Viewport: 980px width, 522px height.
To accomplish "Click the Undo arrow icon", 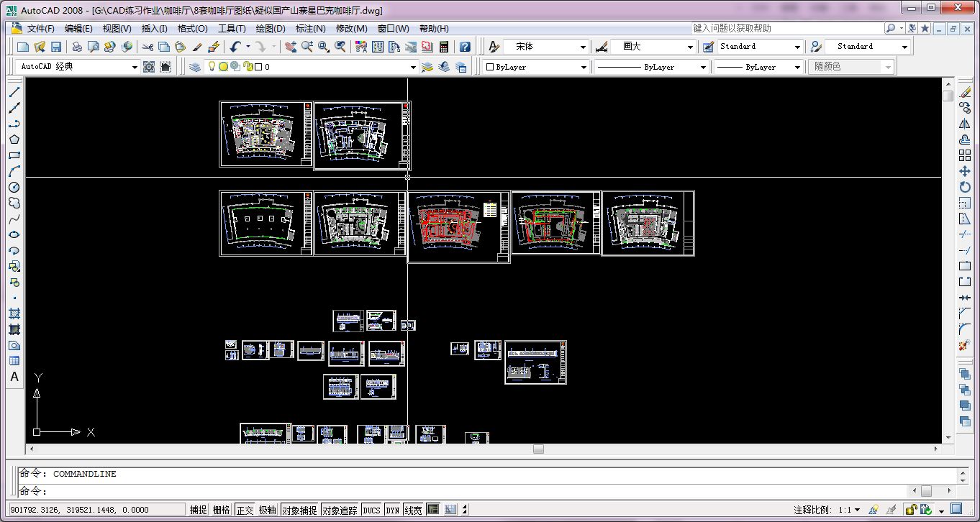I will [x=235, y=47].
